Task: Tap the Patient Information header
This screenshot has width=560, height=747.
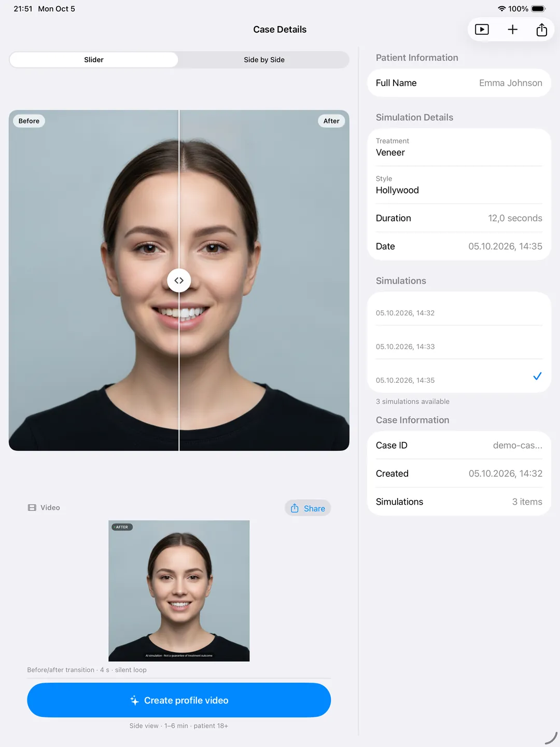Action: [x=417, y=58]
